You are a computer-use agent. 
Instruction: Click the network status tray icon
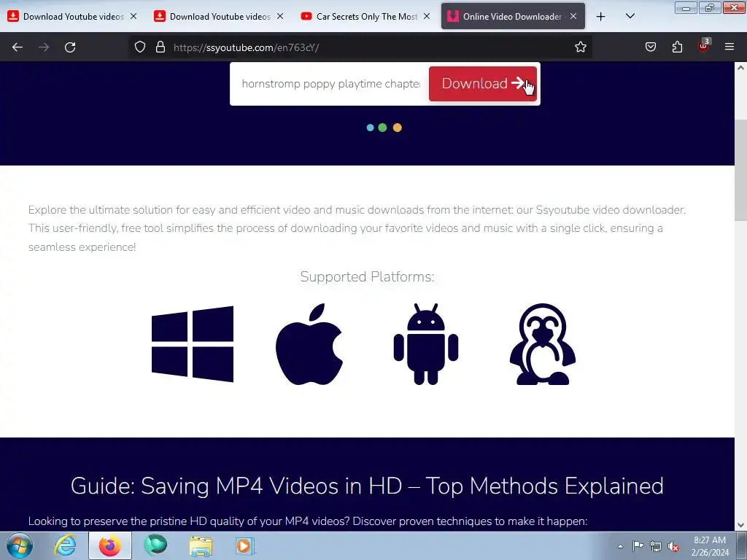click(656, 546)
